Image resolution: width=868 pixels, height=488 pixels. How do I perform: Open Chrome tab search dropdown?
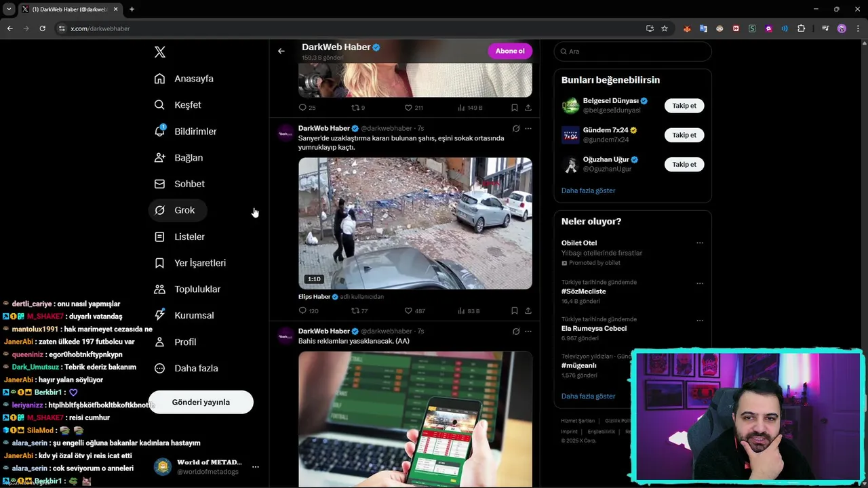point(9,9)
